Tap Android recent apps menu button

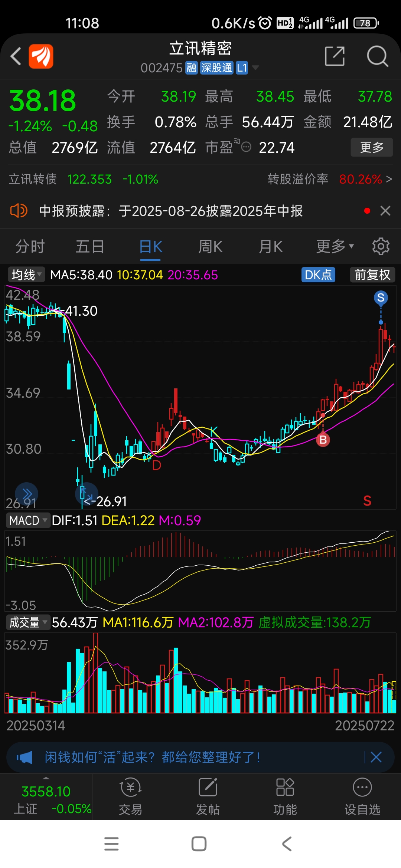point(111,844)
